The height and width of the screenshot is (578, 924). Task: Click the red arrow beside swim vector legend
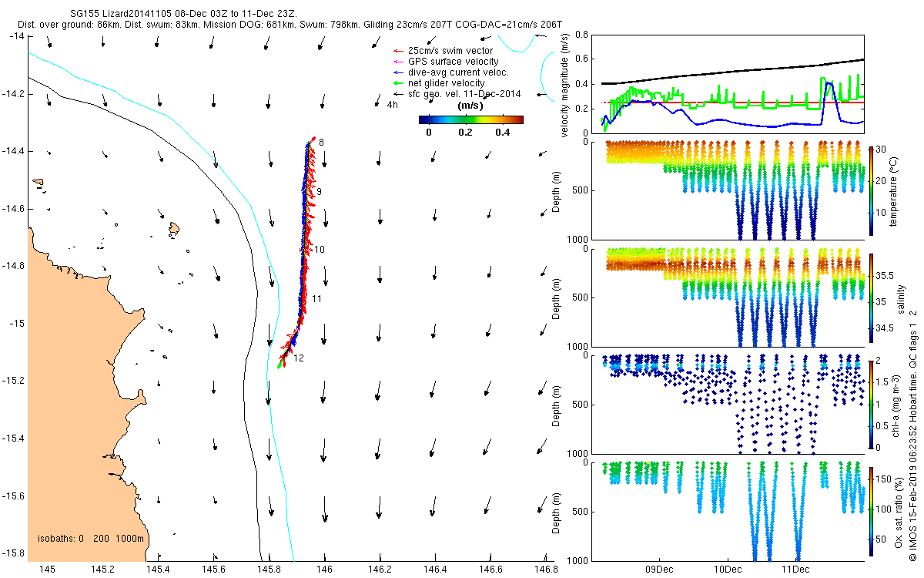tap(398, 51)
